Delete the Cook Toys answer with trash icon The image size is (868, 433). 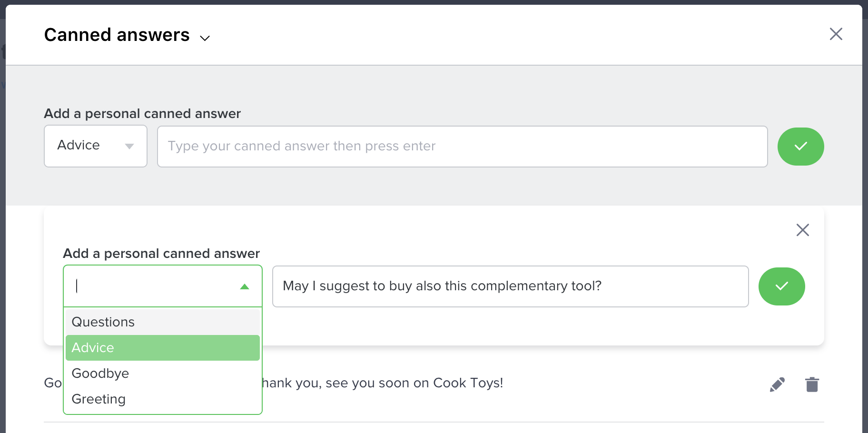coord(812,384)
